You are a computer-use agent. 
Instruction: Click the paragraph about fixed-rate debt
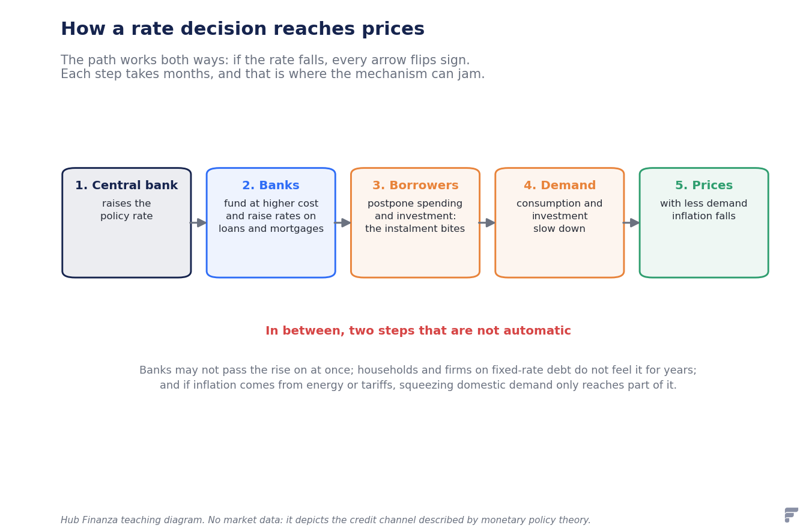click(418, 378)
